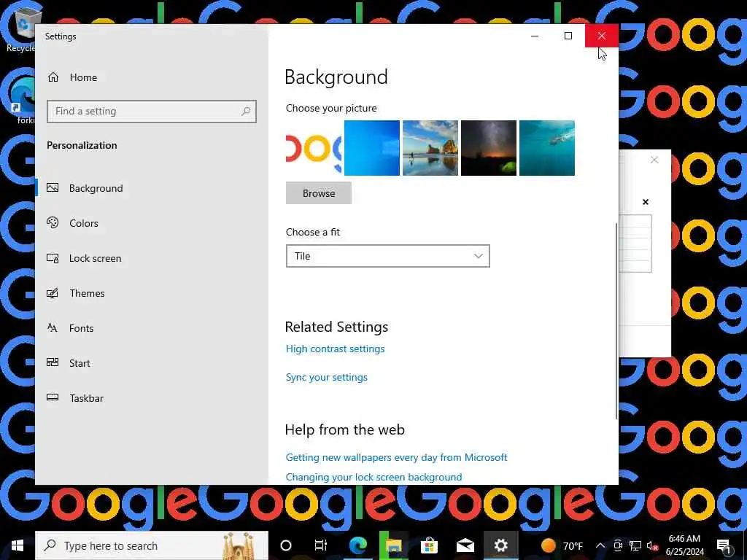Click the Browse button
747x560 pixels.
click(319, 192)
